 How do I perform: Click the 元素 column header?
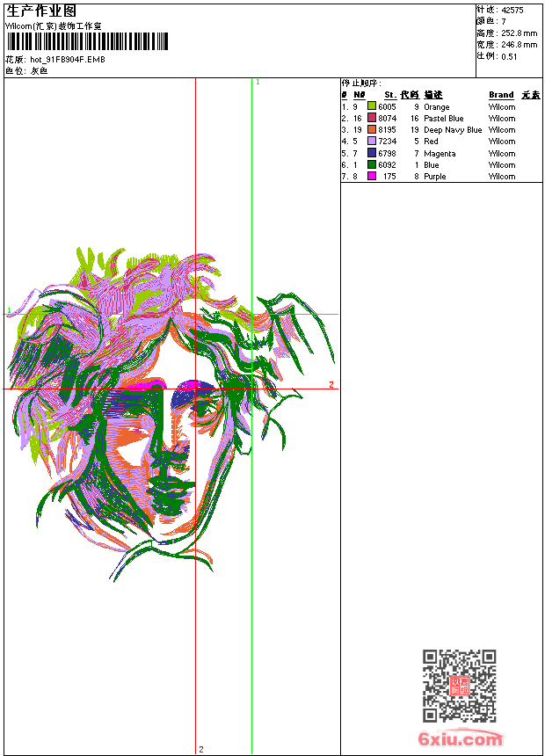point(531,95)
